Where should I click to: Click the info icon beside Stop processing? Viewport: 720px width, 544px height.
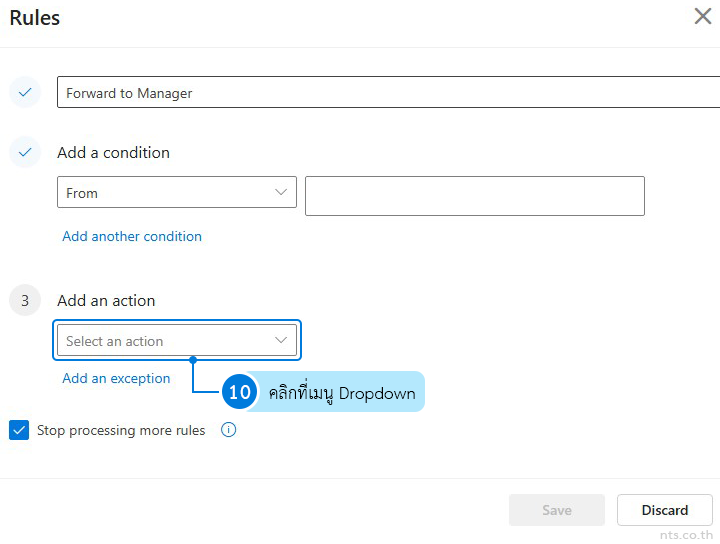click(228, 430)
